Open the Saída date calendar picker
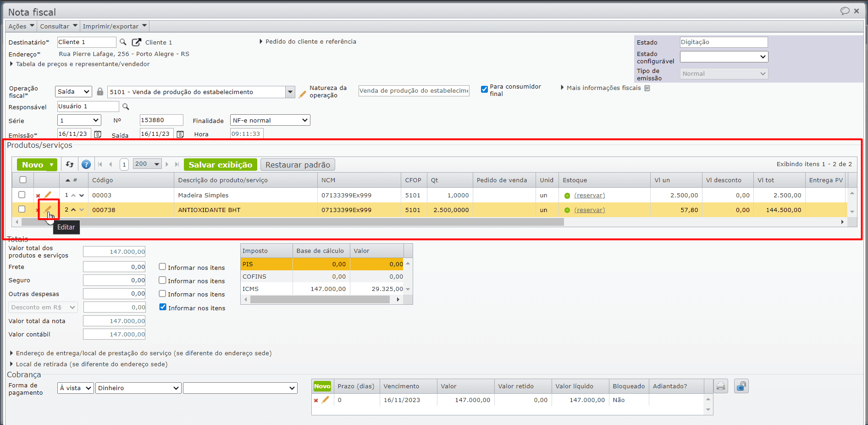868x425 pixels. pos(180,134)
